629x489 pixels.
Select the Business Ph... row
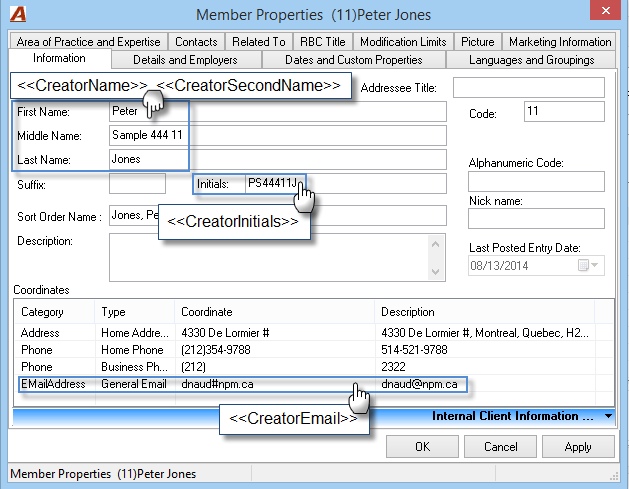click(314, 367)
